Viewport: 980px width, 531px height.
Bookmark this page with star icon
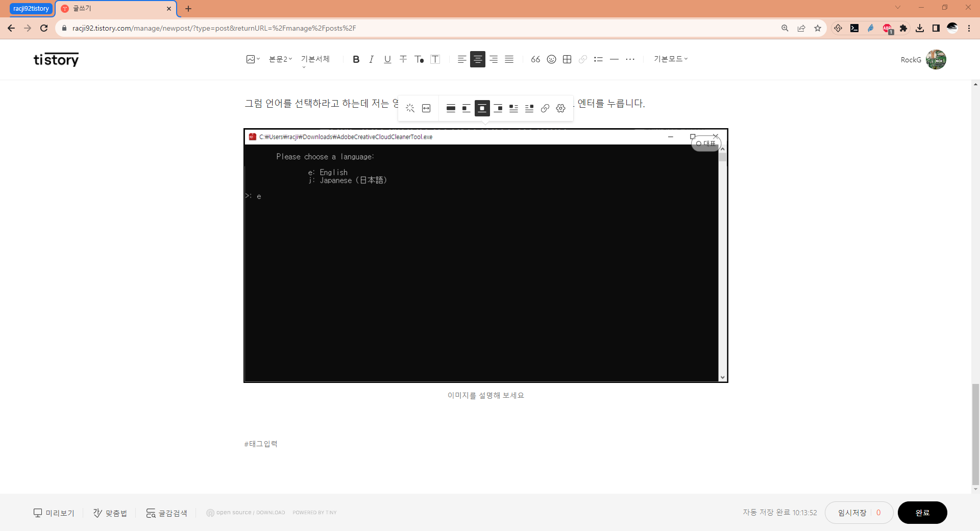click(818, 28)
